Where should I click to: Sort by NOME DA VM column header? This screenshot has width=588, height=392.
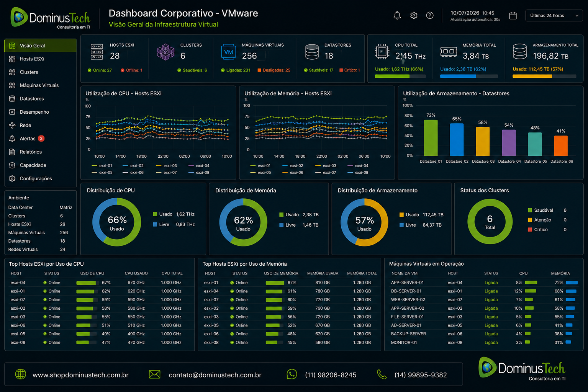[404, 274]
